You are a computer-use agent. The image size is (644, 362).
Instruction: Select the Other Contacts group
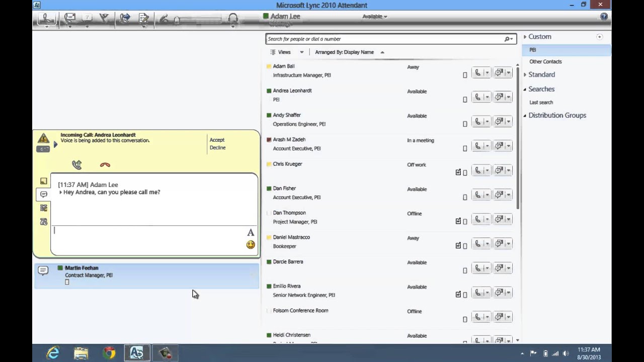coord(545,62)
